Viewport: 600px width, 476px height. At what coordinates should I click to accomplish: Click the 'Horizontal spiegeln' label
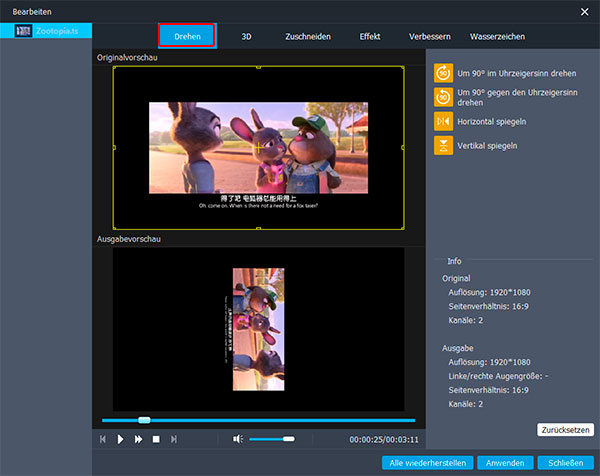492,122
